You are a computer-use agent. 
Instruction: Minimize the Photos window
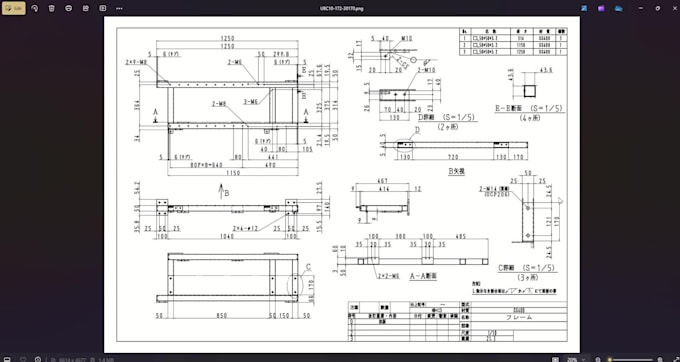coord(641,8)
